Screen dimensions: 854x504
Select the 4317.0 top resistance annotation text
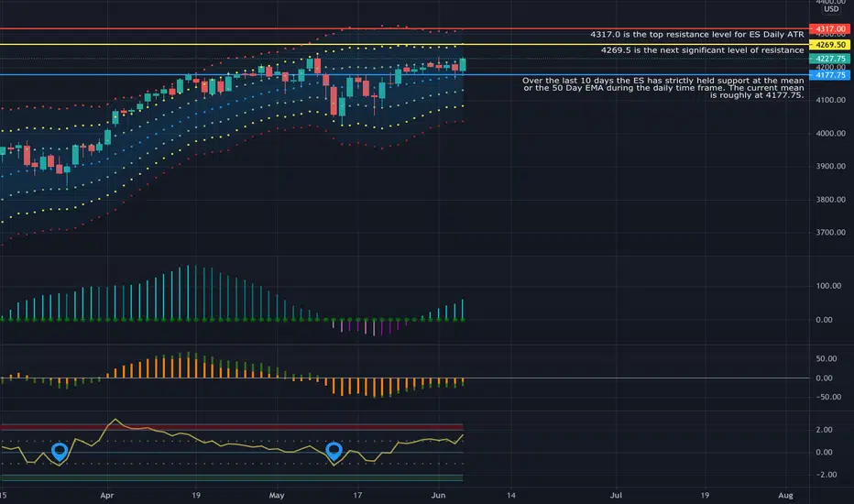pos(696,34)
